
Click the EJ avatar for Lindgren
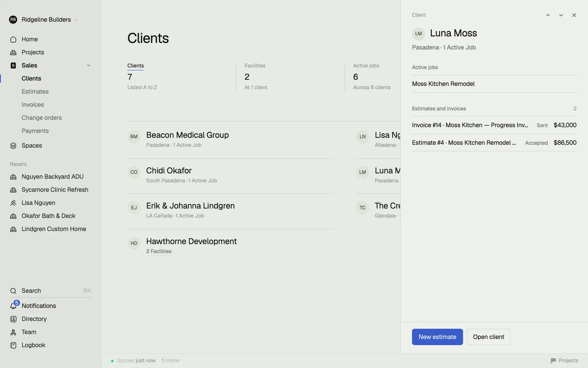point(134,208)
